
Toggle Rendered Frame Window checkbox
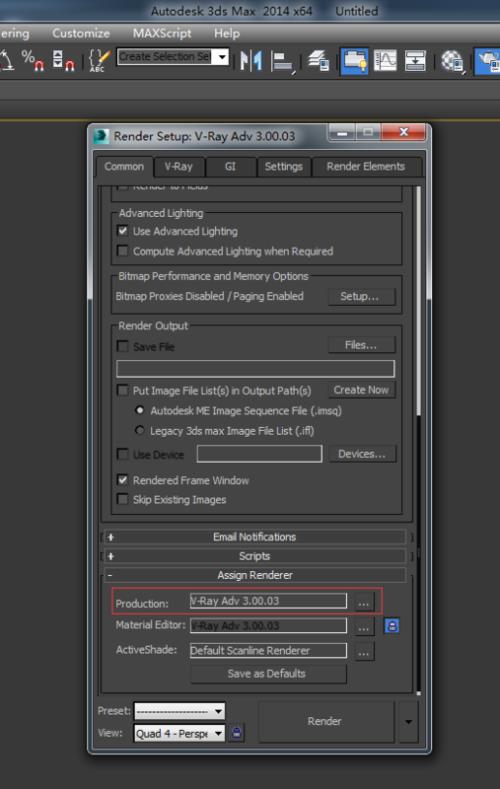coord(122,480)
